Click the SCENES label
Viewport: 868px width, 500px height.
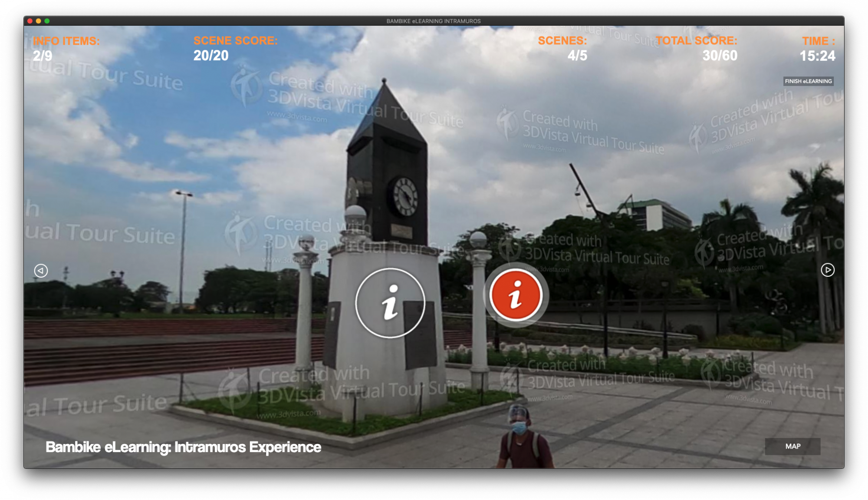click(x=562, y=40)
